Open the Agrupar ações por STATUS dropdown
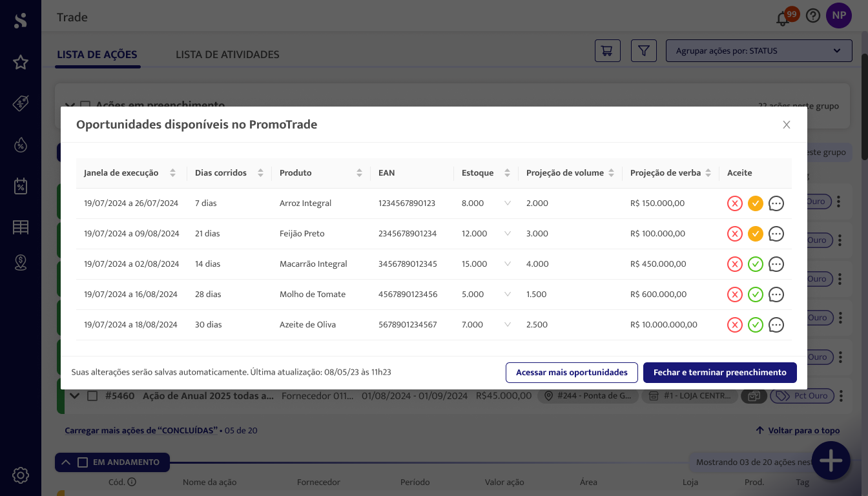This screenshot has height=496, width=868. 759,51
